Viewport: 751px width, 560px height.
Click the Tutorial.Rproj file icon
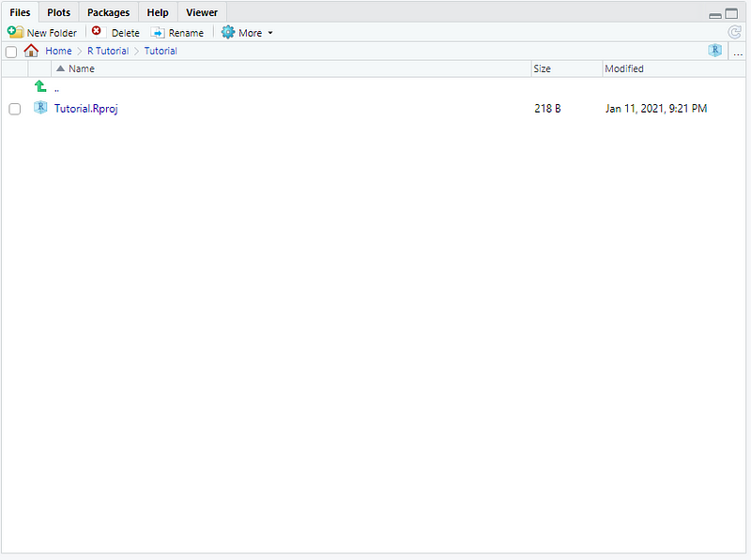click(40, 108)
